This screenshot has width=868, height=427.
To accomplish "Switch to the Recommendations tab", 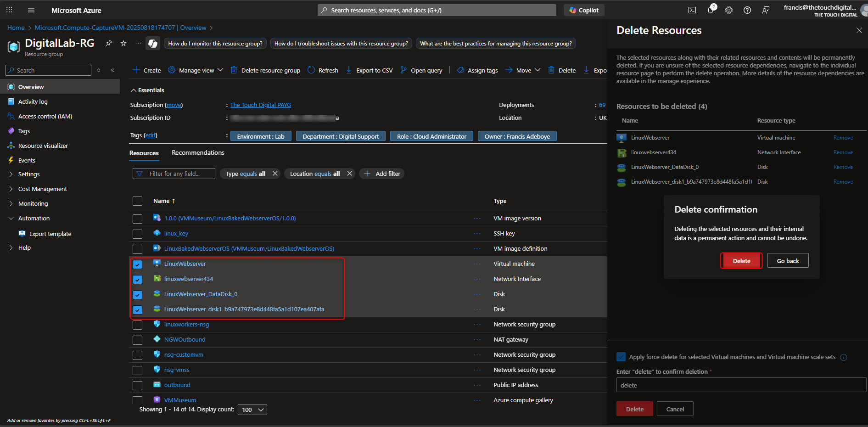I will point(198,152).
